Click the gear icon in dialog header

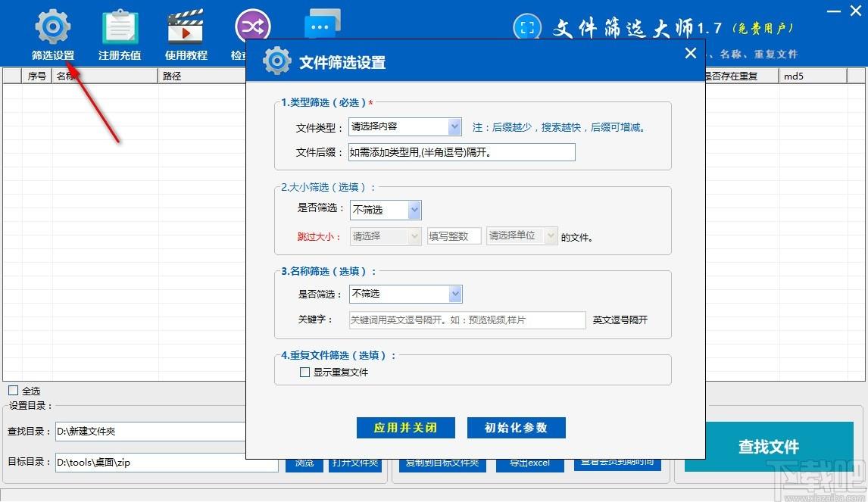point(276,61)
